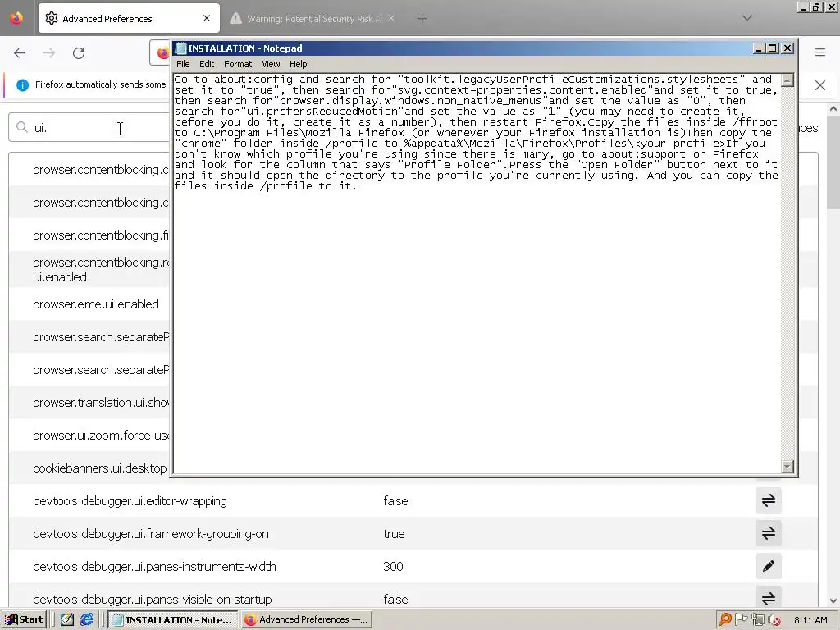Click the Firefox page scrollbar down arrow
The image size is (840, 630).
click(833, 601)
